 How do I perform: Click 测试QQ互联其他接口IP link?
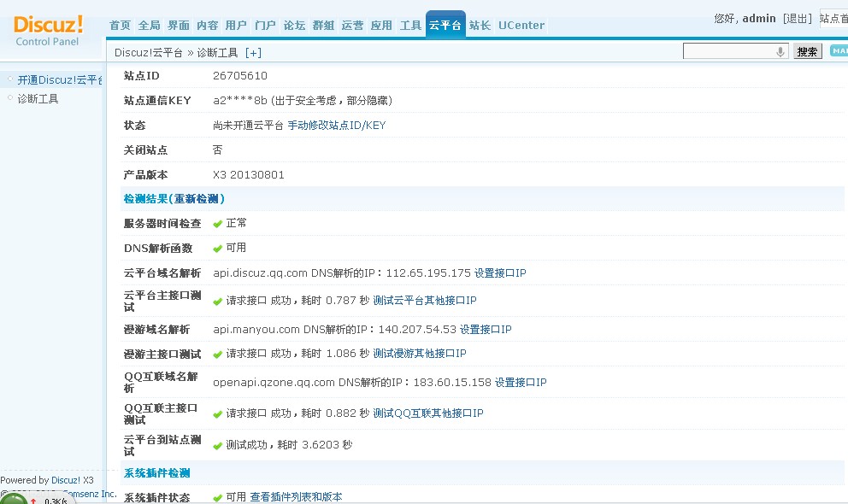(427, 413)
